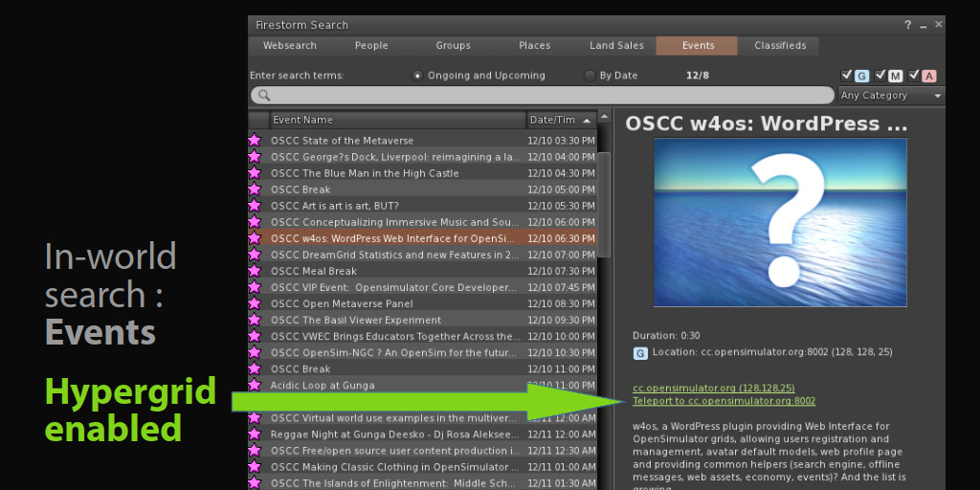
Task: Select OSCC VIP Event: Opensimulator Core Developer
Action: 422,287
